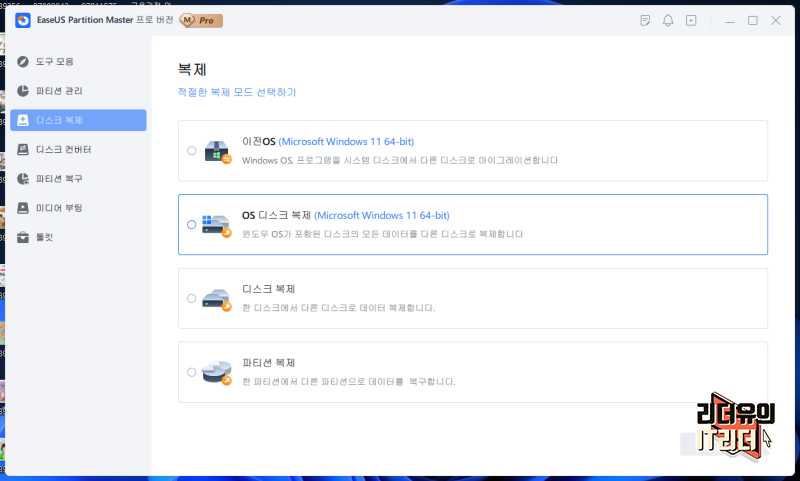Click the 디스크 복제 option card title
Viewport: 800px width, 481px height.
pos(268,289)
